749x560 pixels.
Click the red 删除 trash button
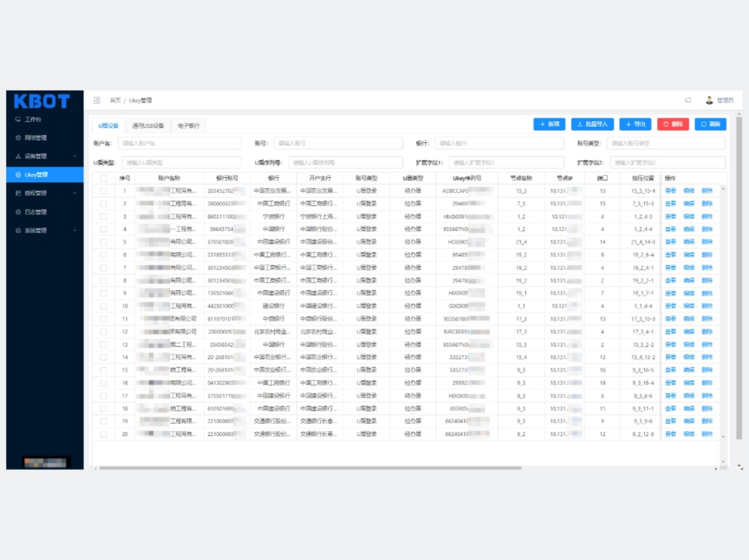(x=673, y=124)
